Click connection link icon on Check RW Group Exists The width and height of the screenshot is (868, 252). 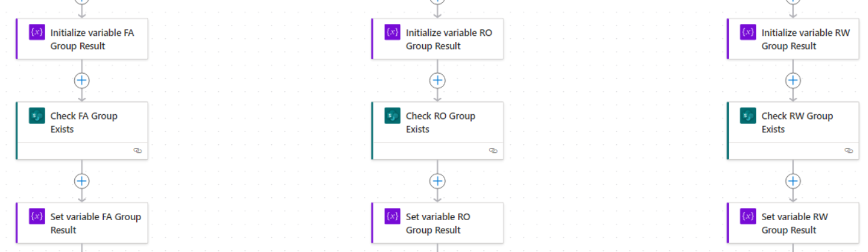849,151
